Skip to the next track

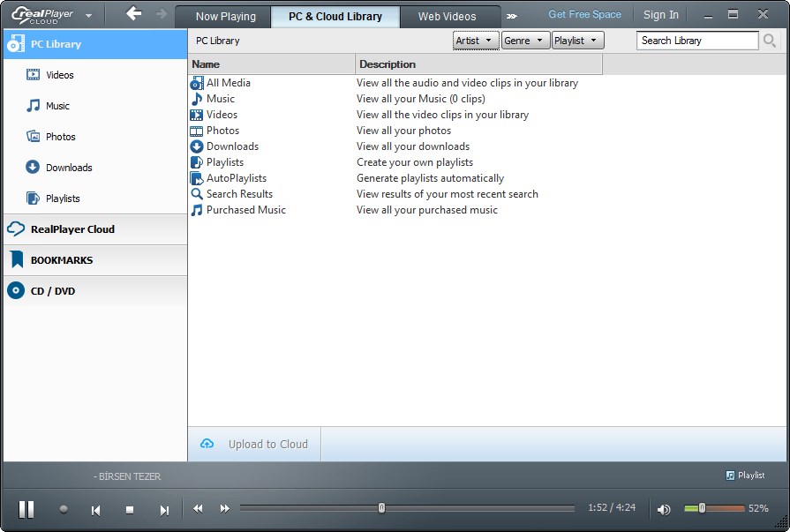tap(164, 510)
